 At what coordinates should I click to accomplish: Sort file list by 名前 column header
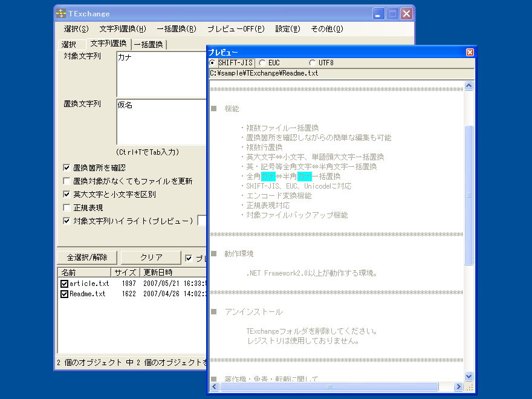point(85,273)
